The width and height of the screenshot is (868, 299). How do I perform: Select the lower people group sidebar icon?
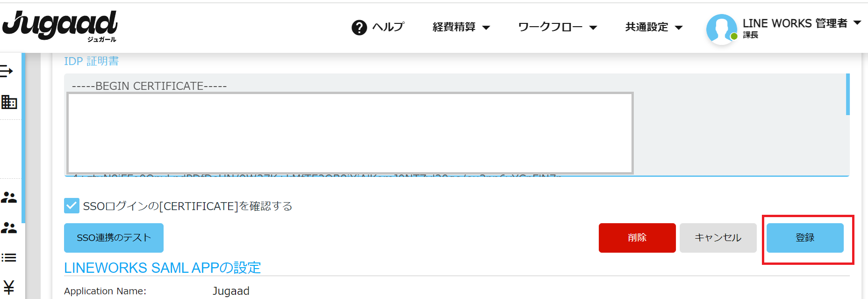point(9,228)
